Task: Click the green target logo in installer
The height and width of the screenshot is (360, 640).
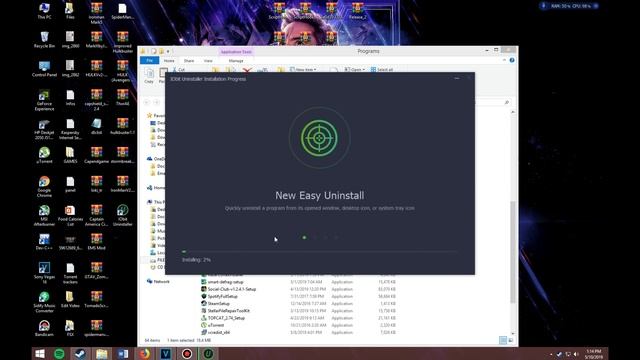Action: (x=320, y=138)
